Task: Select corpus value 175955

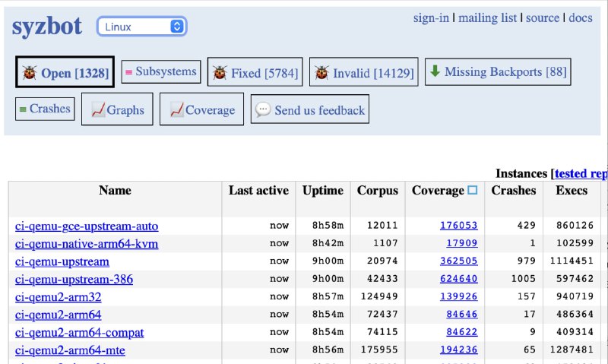Action: click(379, 350)
